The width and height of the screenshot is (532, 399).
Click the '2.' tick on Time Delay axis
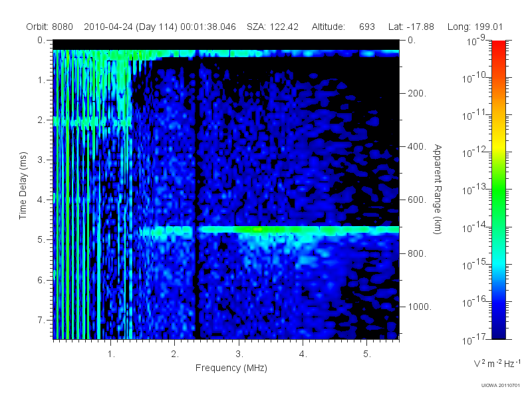pos(41,120)
